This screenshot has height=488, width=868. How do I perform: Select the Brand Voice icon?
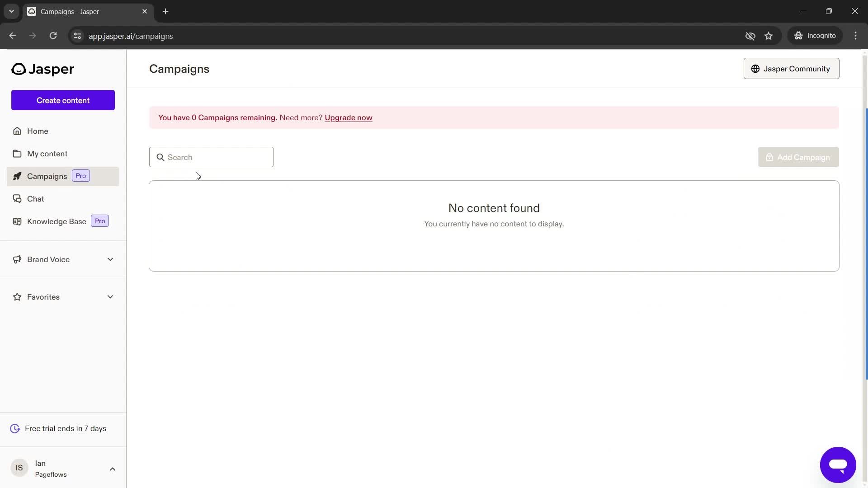[17, 258]
